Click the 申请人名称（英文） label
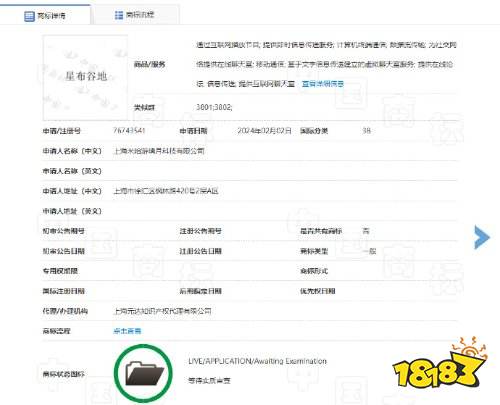 pos(72,171)
